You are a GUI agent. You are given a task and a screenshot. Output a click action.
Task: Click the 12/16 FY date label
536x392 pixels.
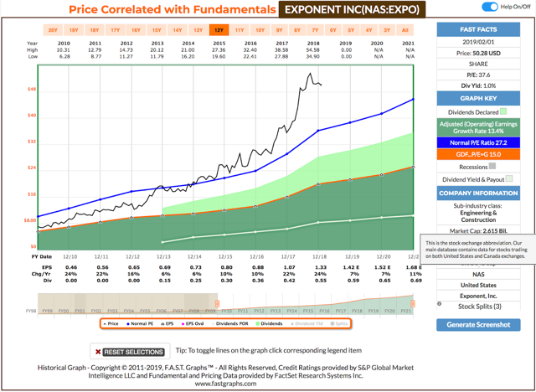click(x=255, y=256)
